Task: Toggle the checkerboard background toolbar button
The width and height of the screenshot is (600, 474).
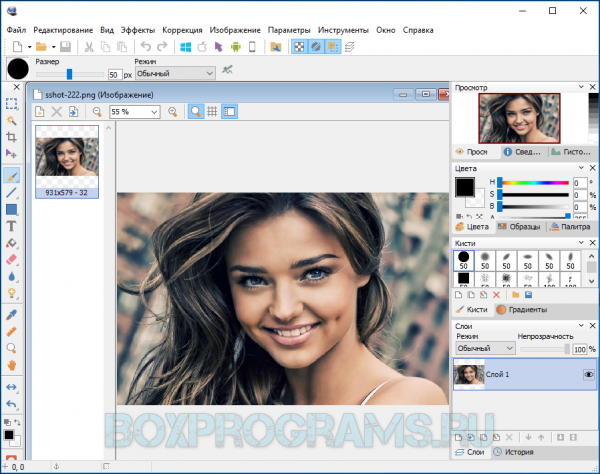Action: pos(299,47)
